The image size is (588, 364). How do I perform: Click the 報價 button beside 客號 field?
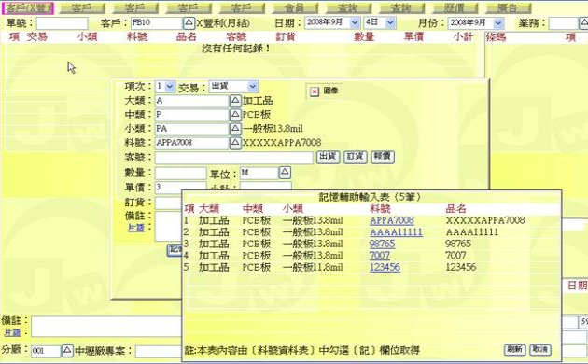[x=383, y=157]
